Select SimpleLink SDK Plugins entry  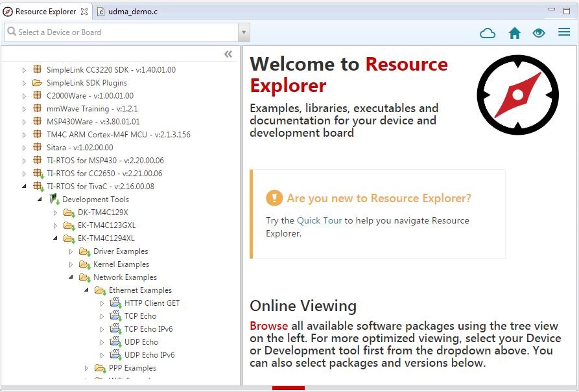[x=86, y=83]
